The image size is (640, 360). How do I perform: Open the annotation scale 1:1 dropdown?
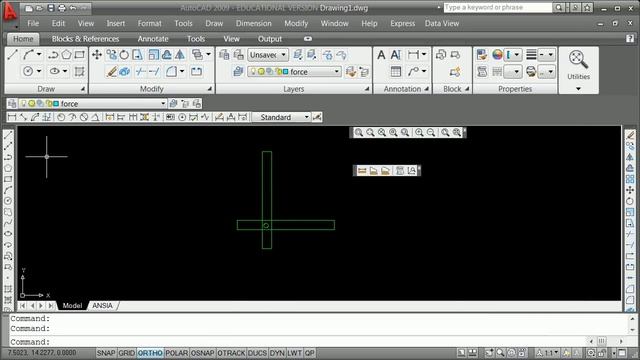pos(548,353)
